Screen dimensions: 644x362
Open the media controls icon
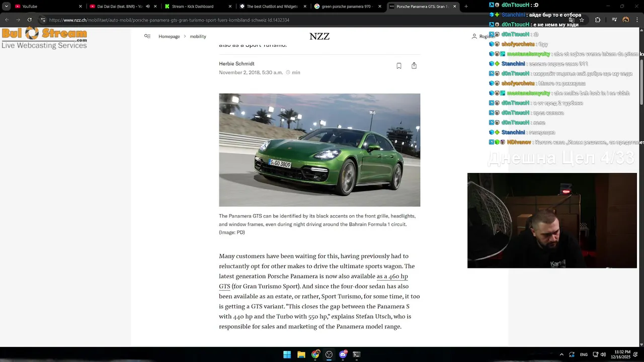(x=614, y=20)
